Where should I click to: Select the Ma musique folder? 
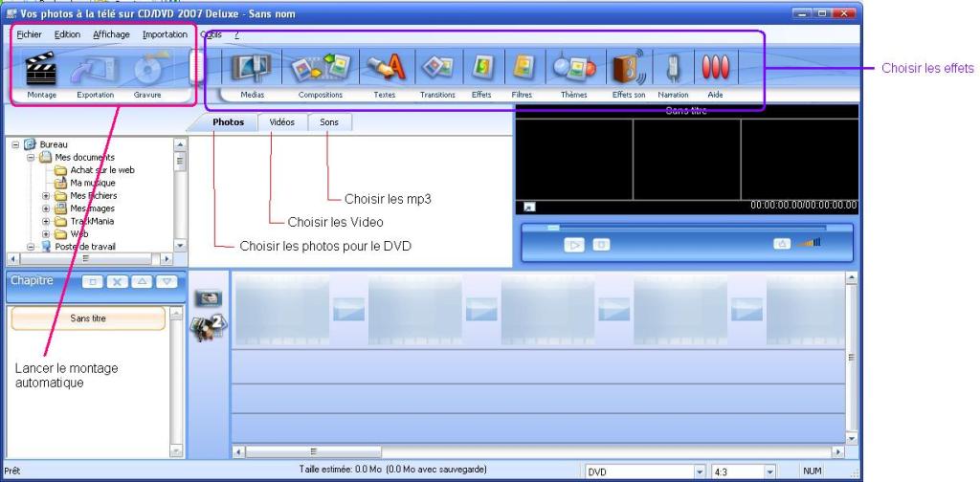[93, 183]
